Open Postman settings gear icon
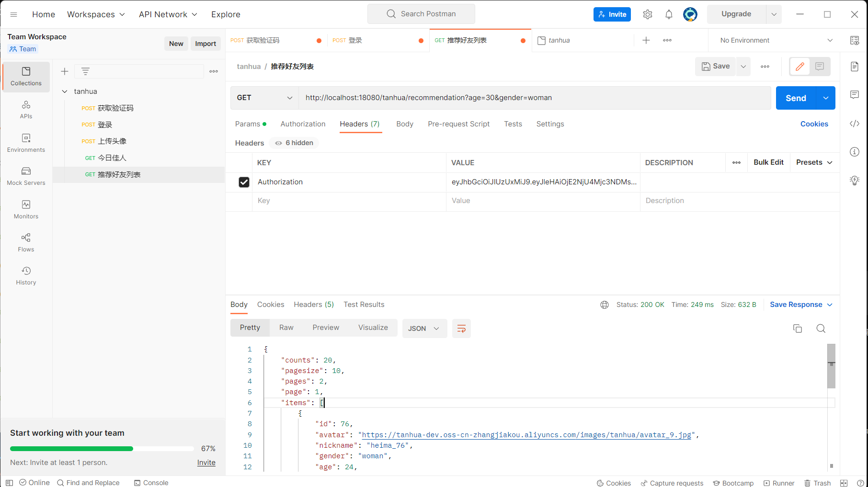868x487 pixels. [648, 14]
